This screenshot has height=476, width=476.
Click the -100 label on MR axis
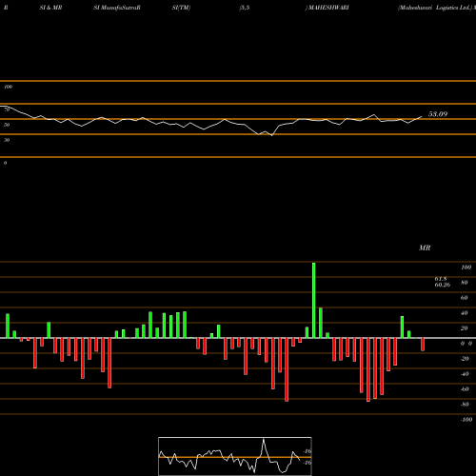click(x=466, y=420)
